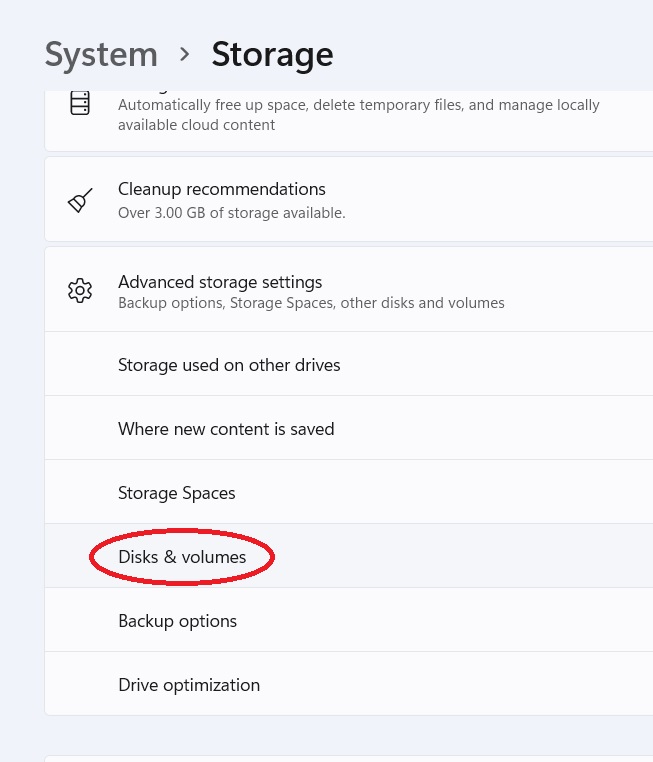Open Storage used on other drives

349,364
